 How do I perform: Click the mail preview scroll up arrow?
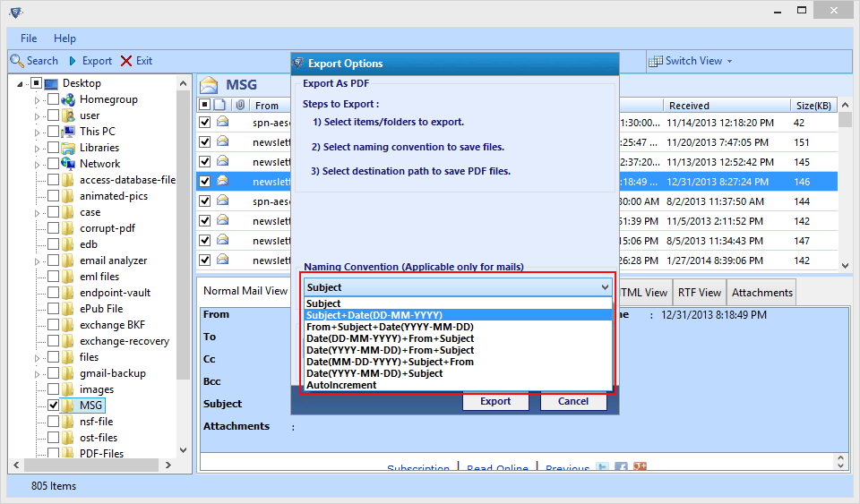pos(841,457)
